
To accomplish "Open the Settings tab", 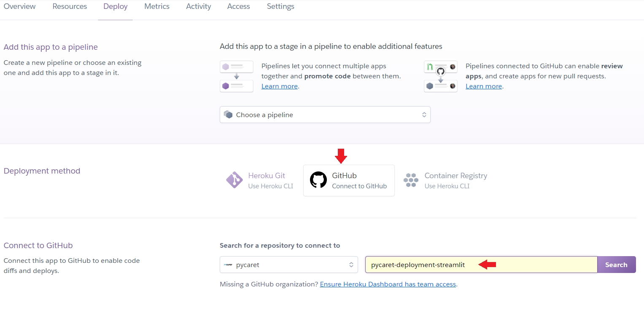I will [280, 6].
